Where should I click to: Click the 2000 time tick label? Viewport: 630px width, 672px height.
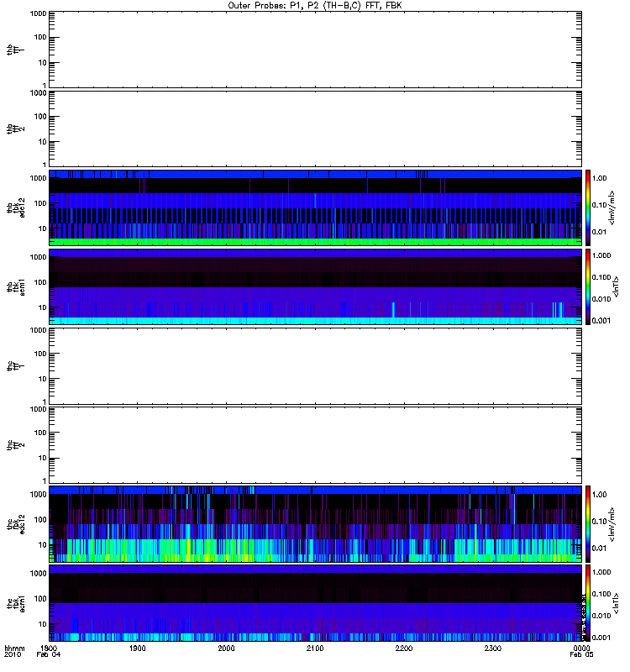pyautogui.click(x=226, y=648)
